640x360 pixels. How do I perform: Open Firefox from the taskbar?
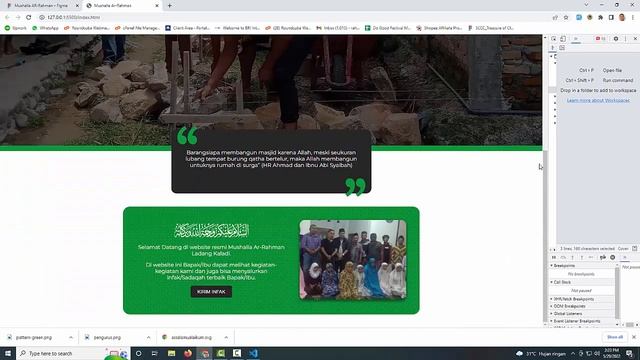tap(188, 353)
